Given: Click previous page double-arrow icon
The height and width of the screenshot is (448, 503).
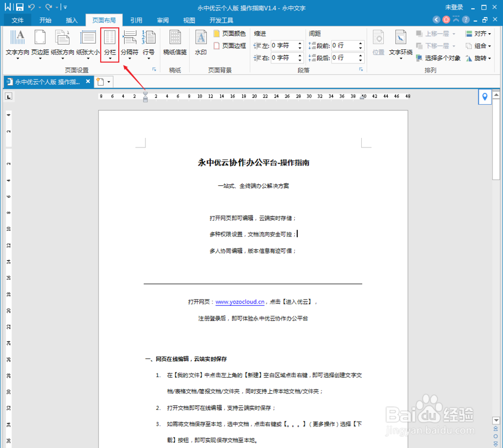Looking at the screenshot, I should point(496,429).
